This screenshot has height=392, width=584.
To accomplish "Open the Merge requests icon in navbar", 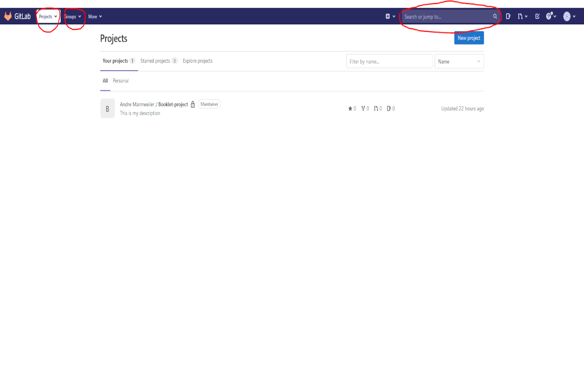I will coord(521,17).
